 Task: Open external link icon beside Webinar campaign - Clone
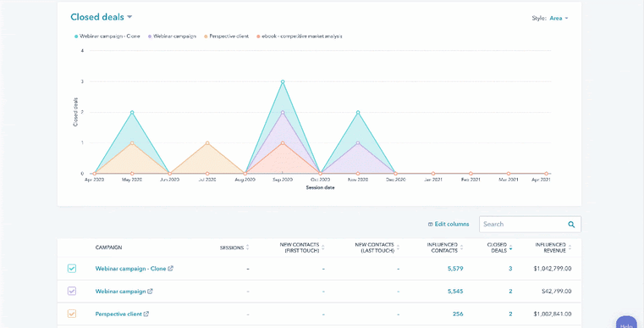pos(170,269)
